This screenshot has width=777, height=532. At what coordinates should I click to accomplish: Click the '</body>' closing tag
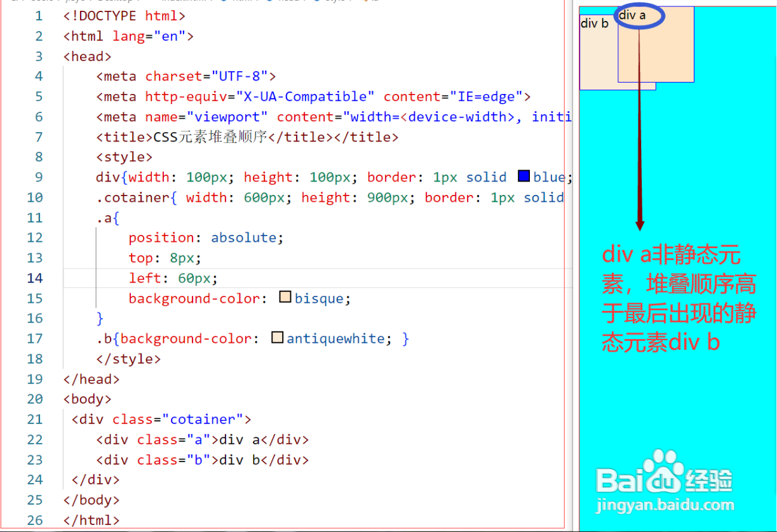click(92, 500)
